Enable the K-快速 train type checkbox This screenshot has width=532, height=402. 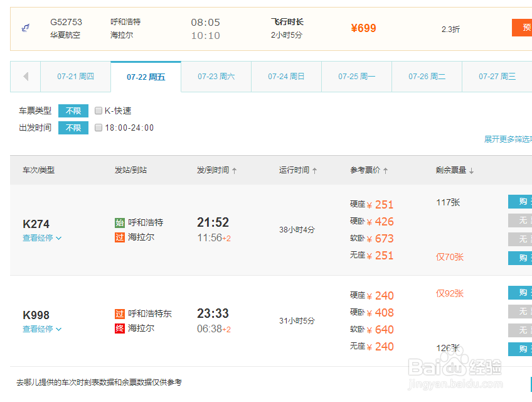click(x=98, y=111)
